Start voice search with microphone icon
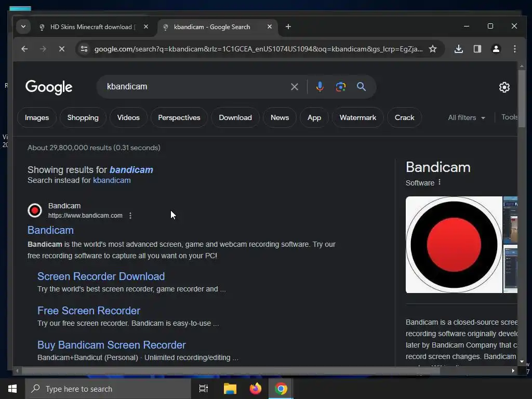This screenshot has height=399, width=532. tap(320, 87)
